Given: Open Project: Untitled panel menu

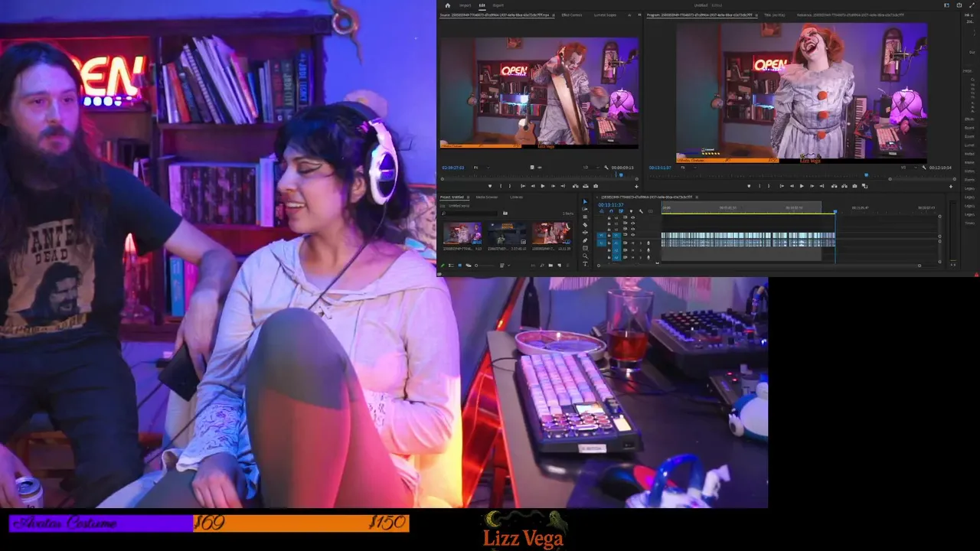Looking at the screenshot, I should coord(468,197).
